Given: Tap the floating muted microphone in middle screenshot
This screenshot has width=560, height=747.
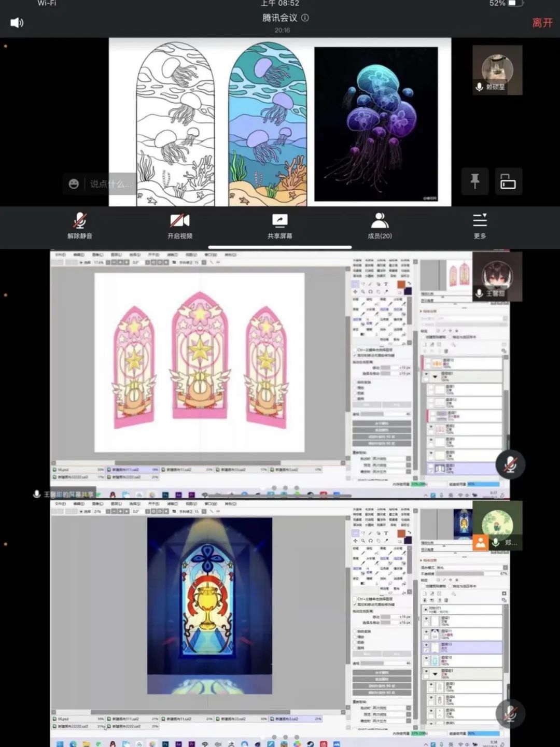Looking at the screenshot, I should tap(510, 464).
